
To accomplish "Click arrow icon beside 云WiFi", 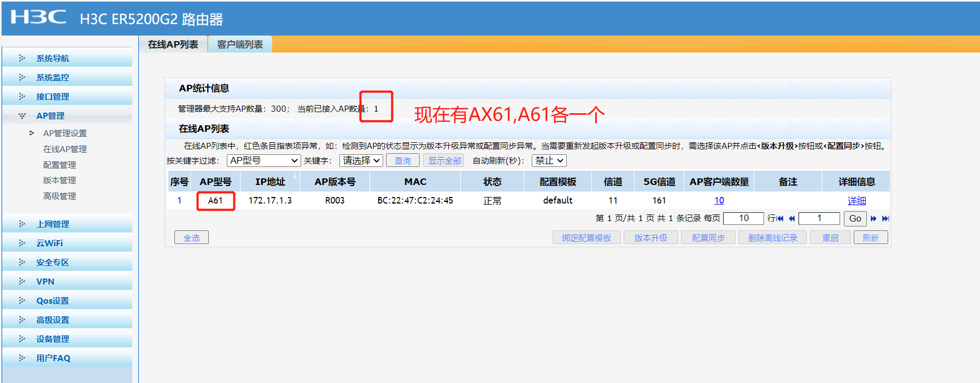I will (x=22, y=243).
